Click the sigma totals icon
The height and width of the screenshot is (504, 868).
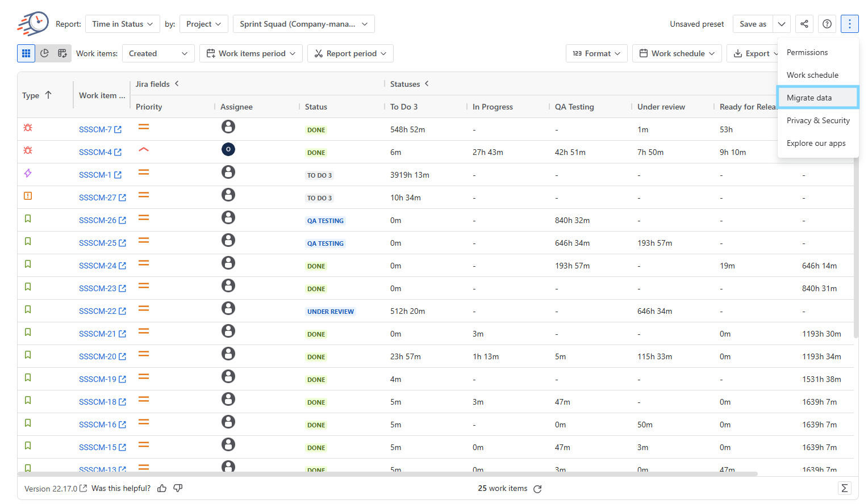point(844,488)
